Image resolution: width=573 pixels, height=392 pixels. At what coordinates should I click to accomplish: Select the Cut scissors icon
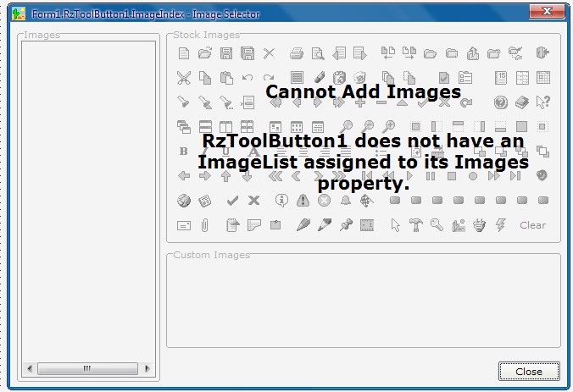pyautogui.click(x=184, y=78)
